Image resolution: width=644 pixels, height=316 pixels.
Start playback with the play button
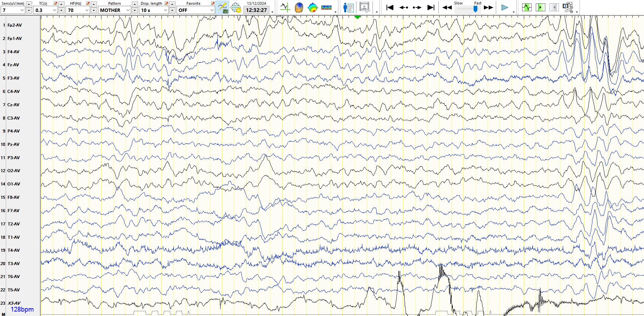click(x=504, y=8)
